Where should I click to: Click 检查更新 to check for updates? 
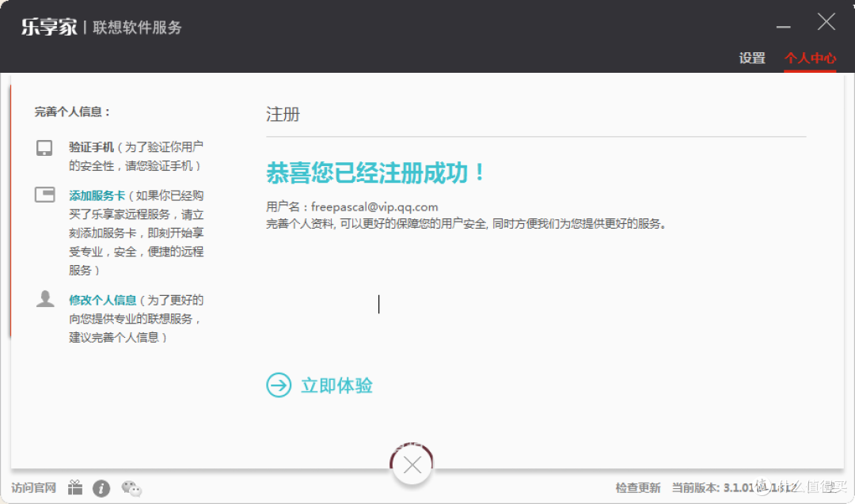638,487
